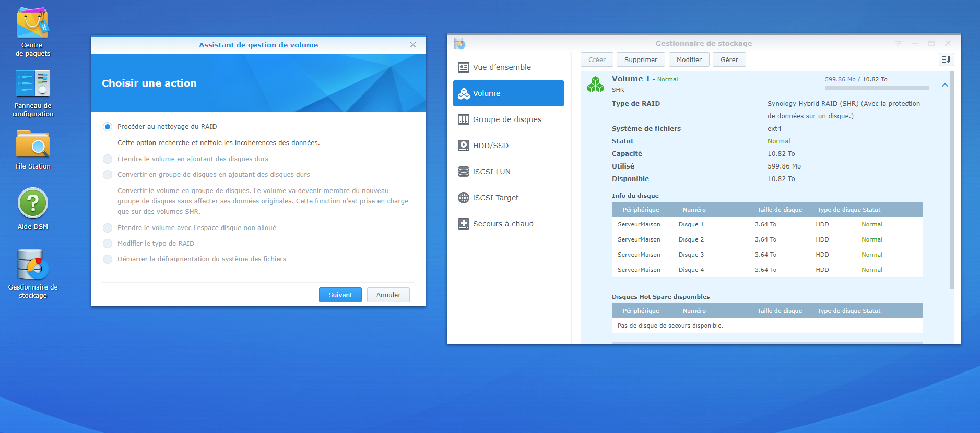Image resolution: width=980 pixels, height=433 pixels.
Task: Select Étendre le volume avec l'espace non alloué
Action: [108, 228]
